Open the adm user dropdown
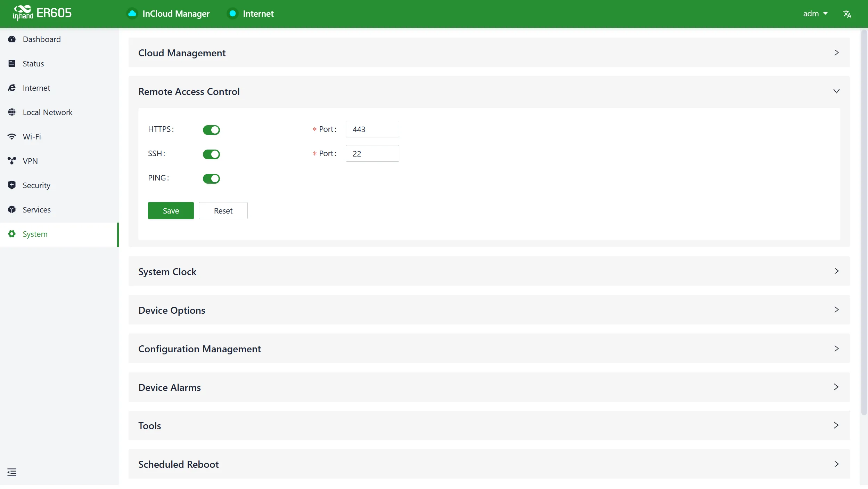The height and width of the screenshot is (489, 868). coord(815,14)
